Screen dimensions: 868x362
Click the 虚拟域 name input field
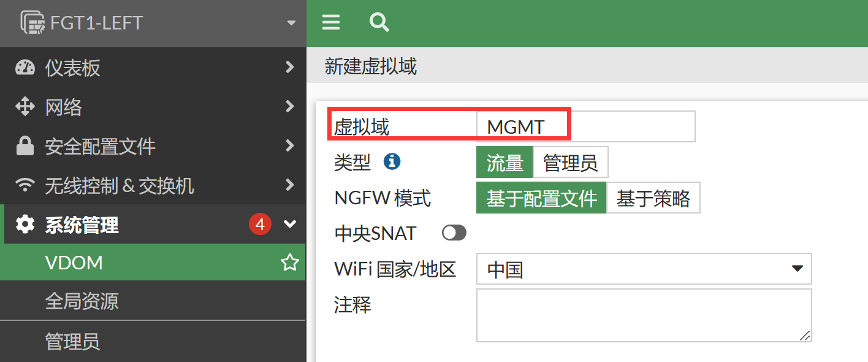(585, 126)
